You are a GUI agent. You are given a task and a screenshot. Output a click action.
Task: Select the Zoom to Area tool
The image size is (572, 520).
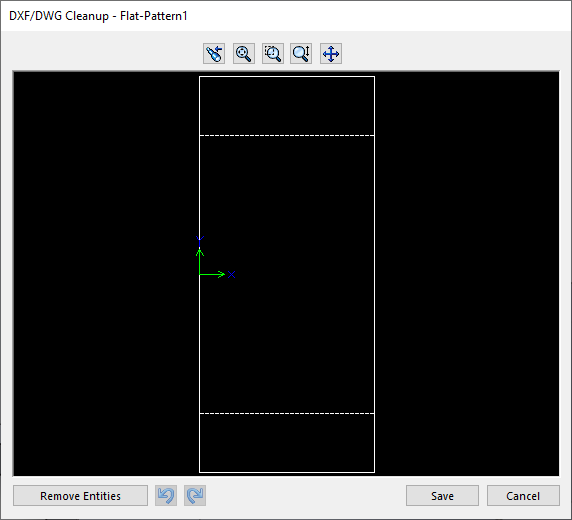[x=273, y=54]
